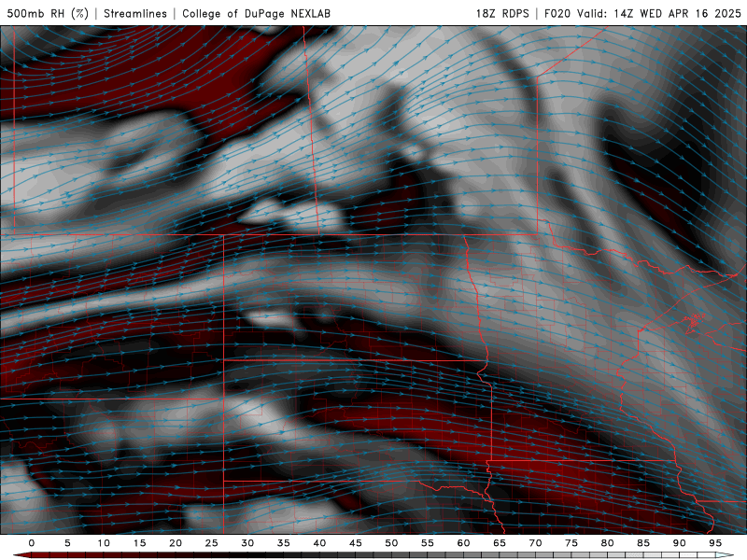Click legend scale value '65'
747x560 pixels.
(x=500, y=543)
